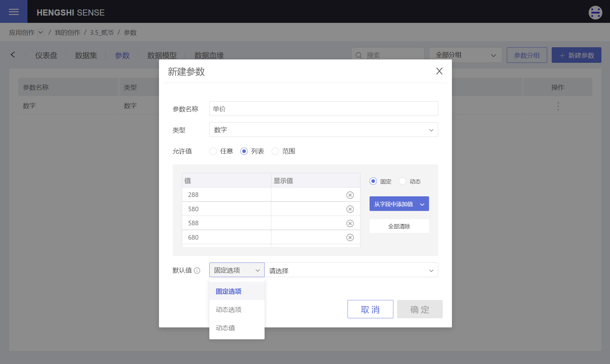Viewport: 610px width, 364px height.
Task: Click the 搜索 search box
Action: 388,55
